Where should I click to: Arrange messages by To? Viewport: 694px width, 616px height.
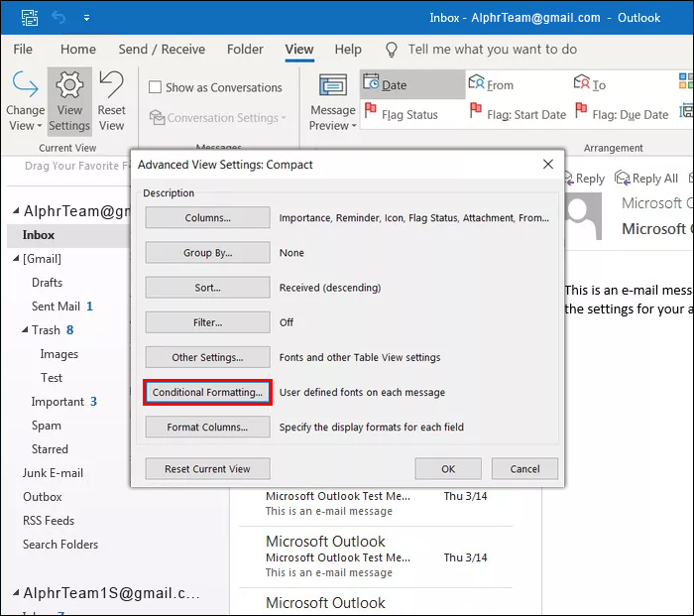click(x=590, y=84)
